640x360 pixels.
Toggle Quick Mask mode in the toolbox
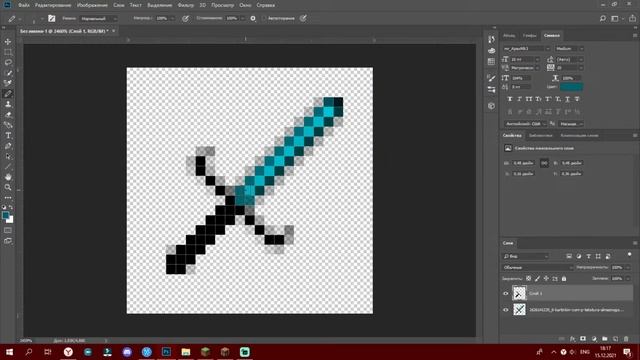(x=8, y=230)
